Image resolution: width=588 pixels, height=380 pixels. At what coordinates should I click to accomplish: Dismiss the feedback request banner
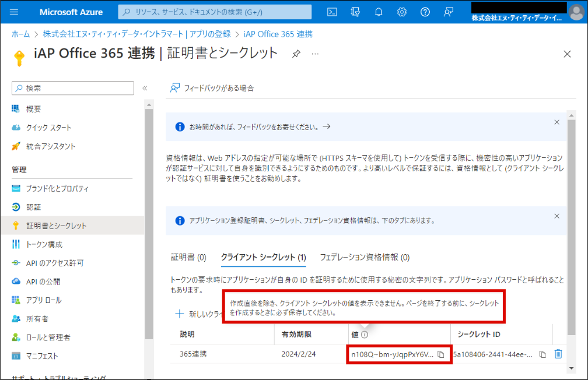(556, 122)
